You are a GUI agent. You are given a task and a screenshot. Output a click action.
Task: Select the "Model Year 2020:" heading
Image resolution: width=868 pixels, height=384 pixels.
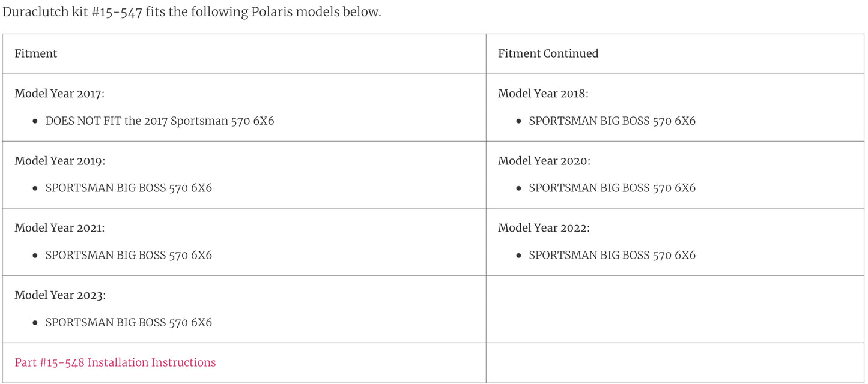tap(544, 161)
